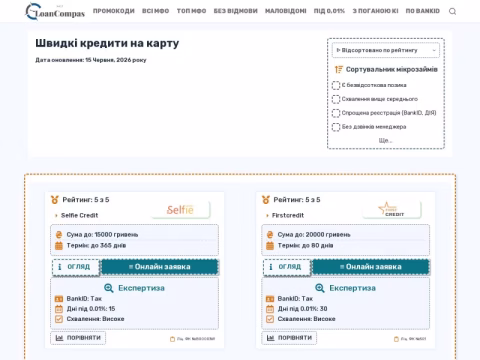480x360 pixels.
Task: Open the sorting by rating dropdown
Action: 386,50
